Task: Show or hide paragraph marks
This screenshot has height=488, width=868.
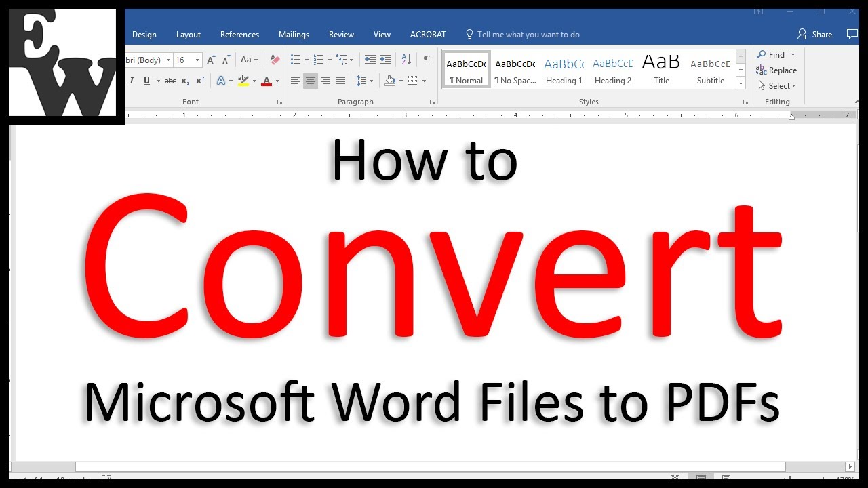Action: point(427,60)
